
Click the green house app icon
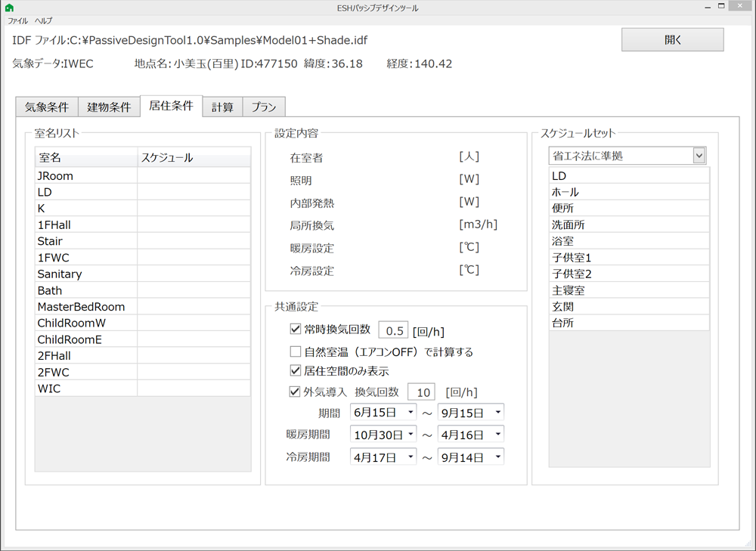(x=9, y=8)
